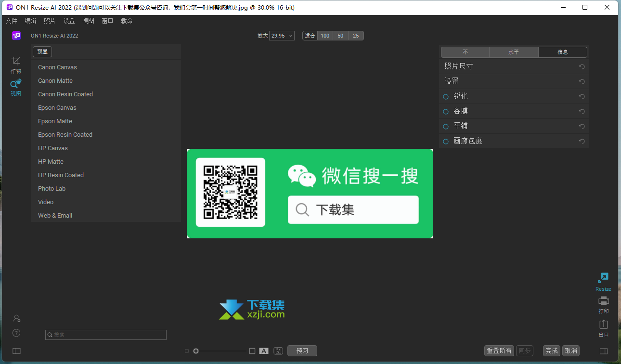Click the ON1 Resize app logo icon
621x364 pixels.
click(16, 36)
